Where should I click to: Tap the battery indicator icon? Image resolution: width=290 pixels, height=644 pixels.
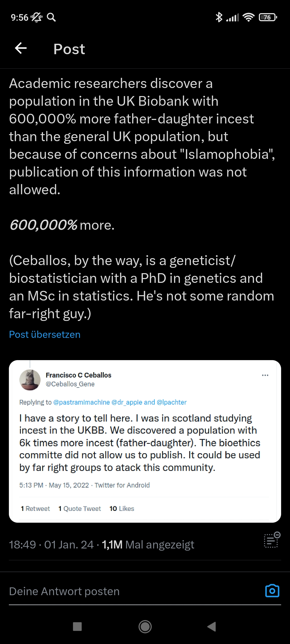pos(267,17)
